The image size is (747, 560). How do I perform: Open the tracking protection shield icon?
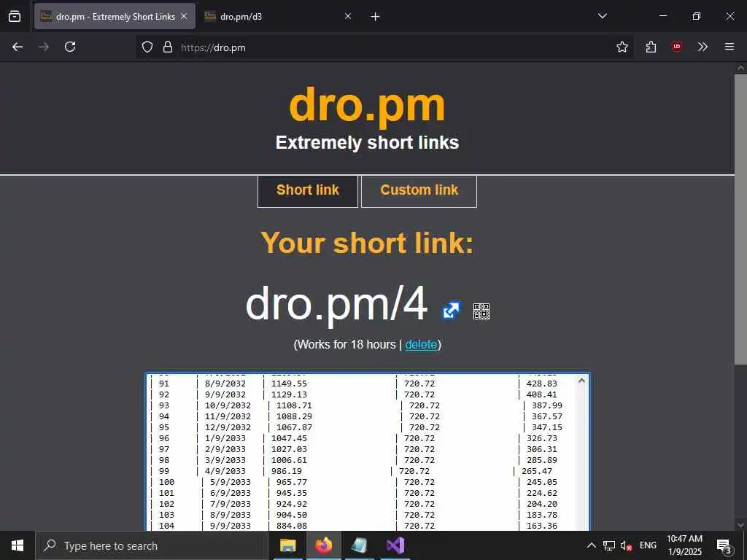click(147, 47)
